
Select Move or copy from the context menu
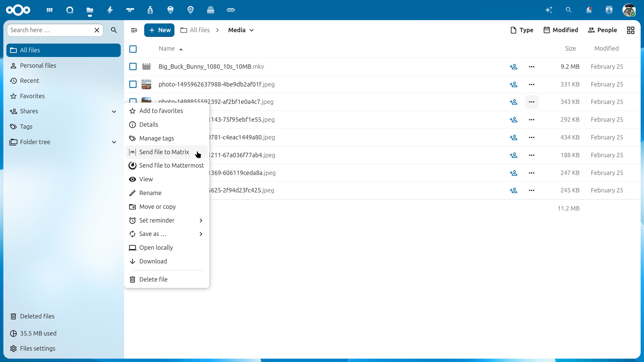[157, 207]
